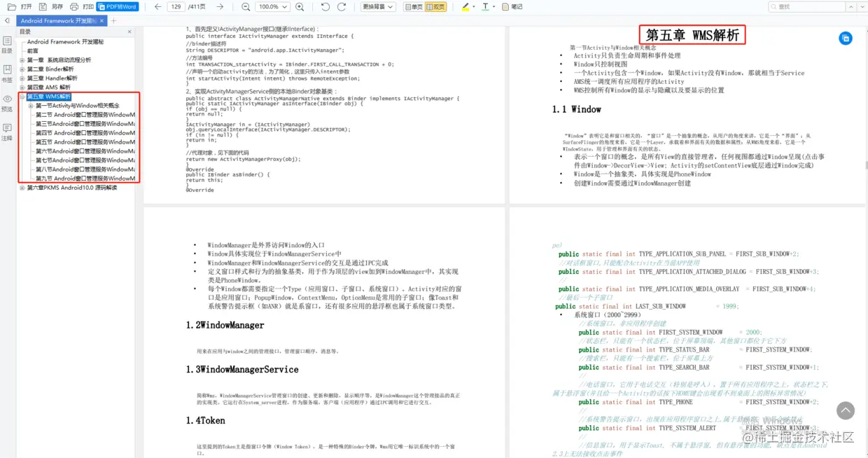The image size is (868, 458).
Task: Zoom in with the plus magnifier
Action: coord(300,6)
